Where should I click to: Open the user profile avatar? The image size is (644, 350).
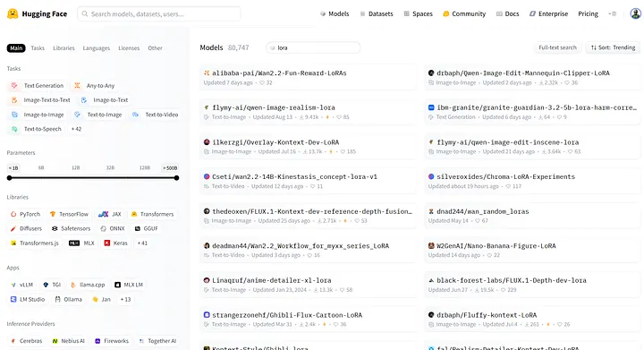point(635,13)
